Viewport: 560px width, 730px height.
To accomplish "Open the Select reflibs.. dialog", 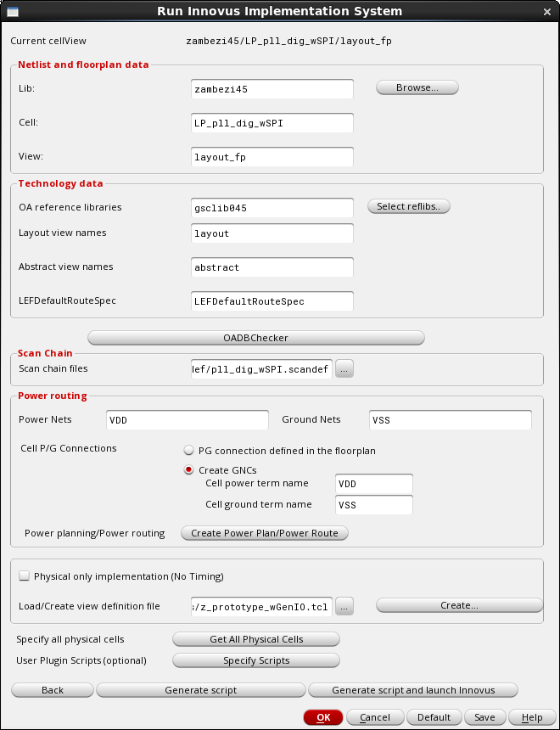I will (409, 206).
